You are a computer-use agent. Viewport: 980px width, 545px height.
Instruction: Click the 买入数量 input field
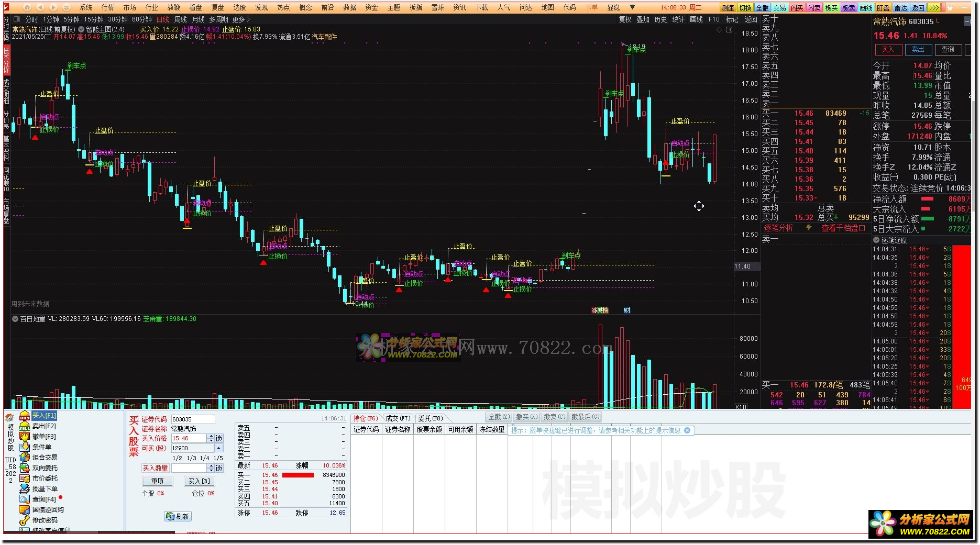(189, 468)
